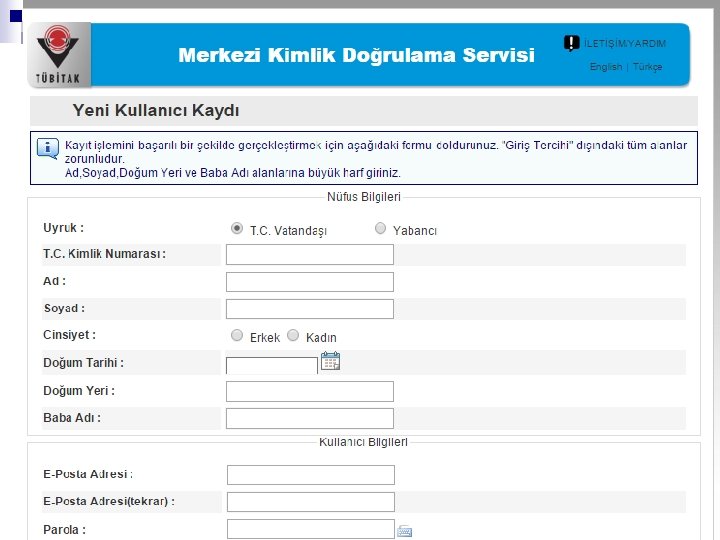The width and height of the screenshot is (720, 540).
Task: Click the Baba Adı text box
Action: click(x=309, y=418)
